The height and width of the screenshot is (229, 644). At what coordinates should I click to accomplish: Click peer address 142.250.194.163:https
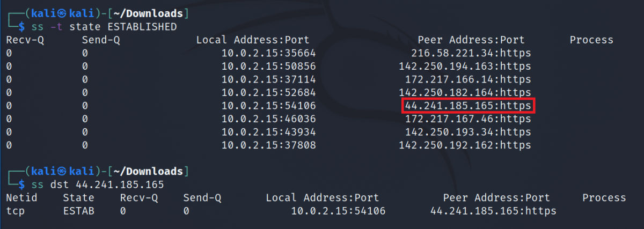tap(465, 67)
